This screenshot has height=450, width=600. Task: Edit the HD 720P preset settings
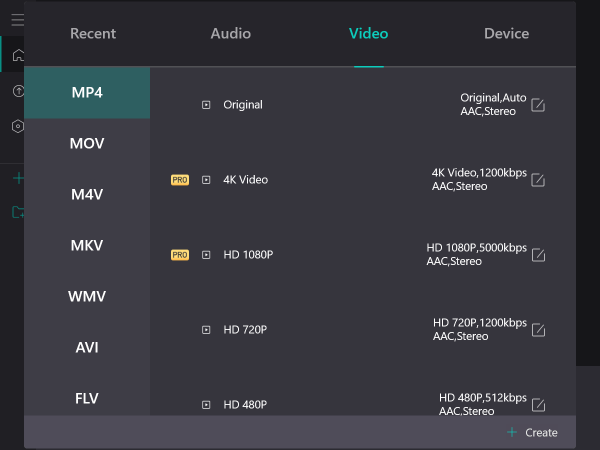(538, 330)
